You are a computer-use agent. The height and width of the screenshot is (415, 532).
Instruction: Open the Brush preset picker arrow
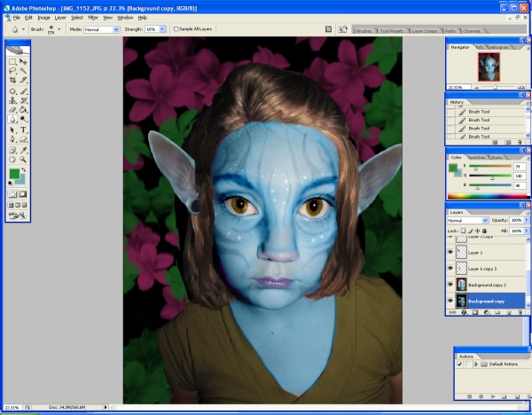pos(59,29)
